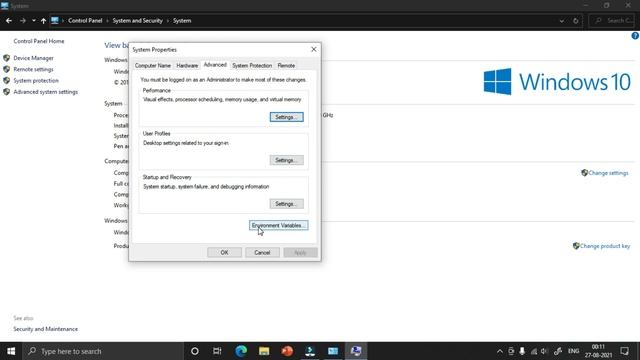Image resolution: width=640 pixels, height=360 pixels.
Task: Refresh the Control Panel window
Action: click(x=576, y=21)
